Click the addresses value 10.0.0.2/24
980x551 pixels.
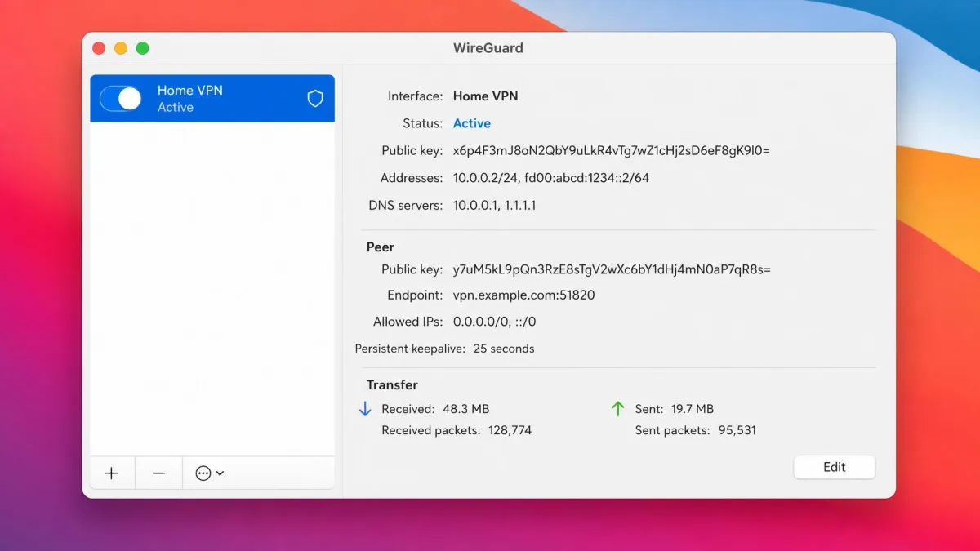click(551, 177)
